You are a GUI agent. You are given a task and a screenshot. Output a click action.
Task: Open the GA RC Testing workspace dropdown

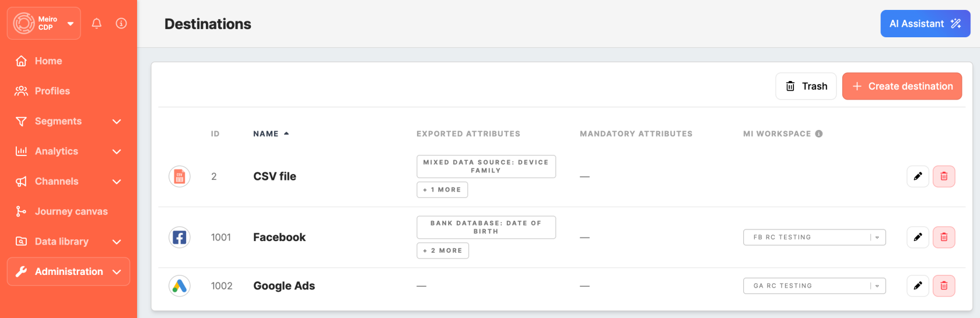(x=814, y=286)
